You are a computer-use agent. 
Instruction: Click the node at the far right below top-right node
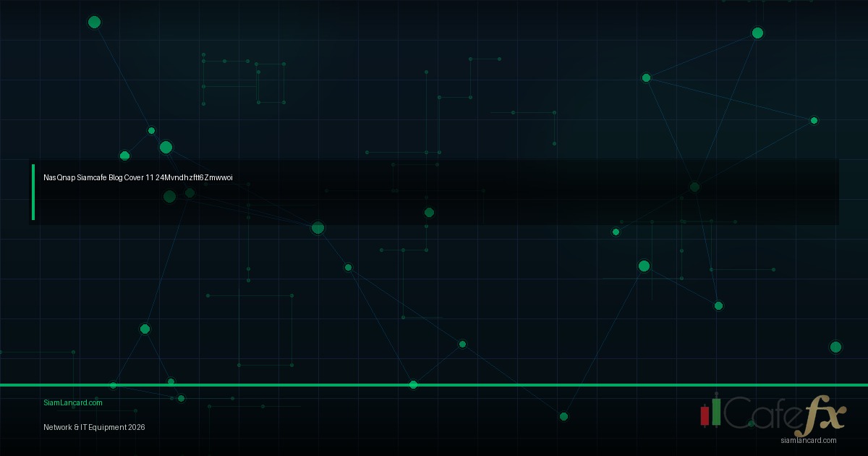pos(814,120)
